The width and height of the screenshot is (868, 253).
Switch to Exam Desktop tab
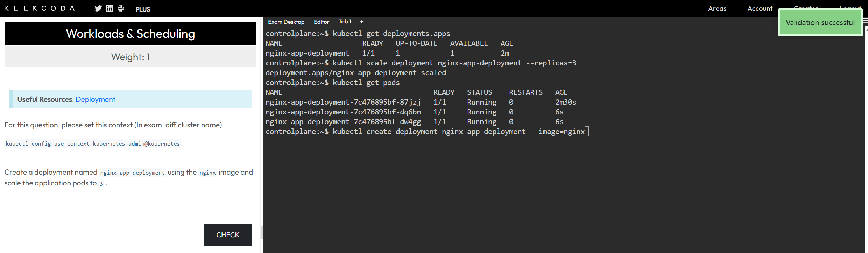tap(286, 22)
